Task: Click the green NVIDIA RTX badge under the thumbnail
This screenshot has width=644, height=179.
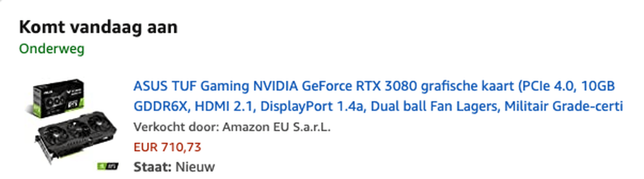Action: pos(108,166)
